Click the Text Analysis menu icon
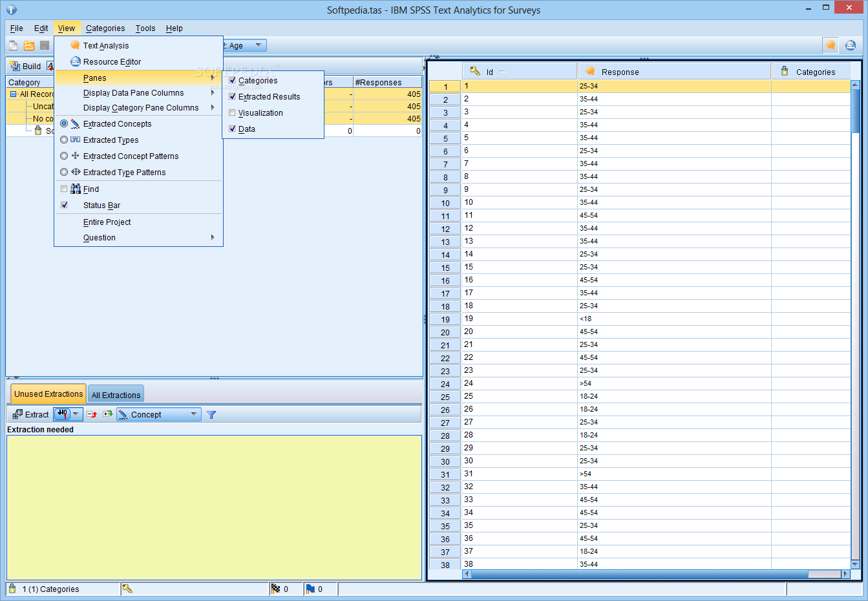The width and height of the screenshot is (868, 601). [x=75, y=45]
